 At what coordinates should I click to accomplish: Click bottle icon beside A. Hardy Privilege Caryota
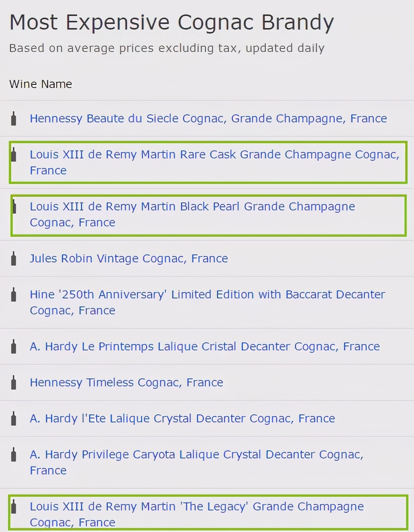[14, 454]
